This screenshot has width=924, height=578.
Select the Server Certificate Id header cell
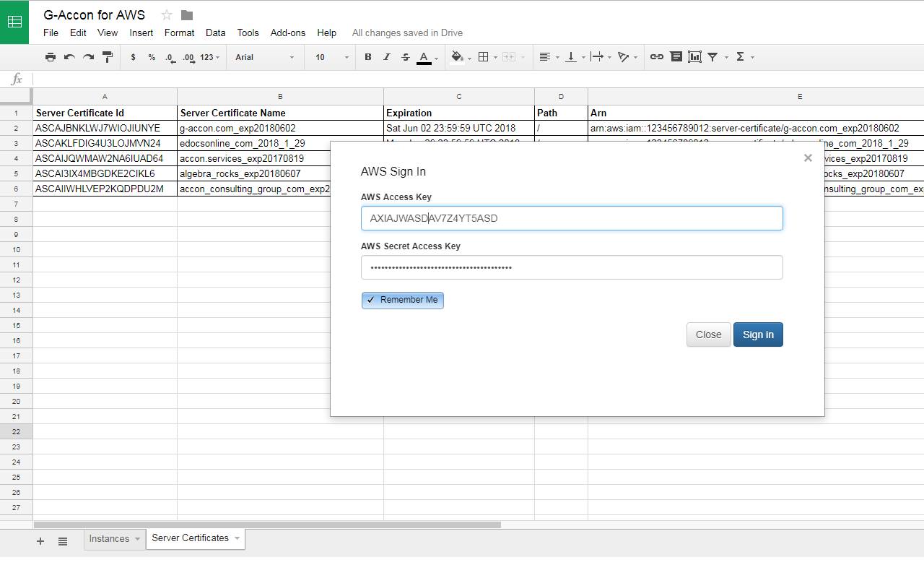pos(105,113)
